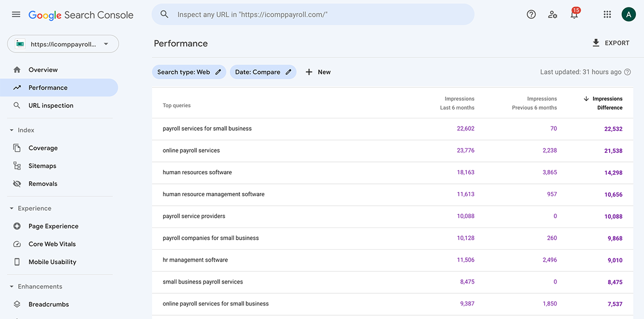The image size is (644, 319).
Task: Add a new filter with the New button
Action: (x=318, y=71)
